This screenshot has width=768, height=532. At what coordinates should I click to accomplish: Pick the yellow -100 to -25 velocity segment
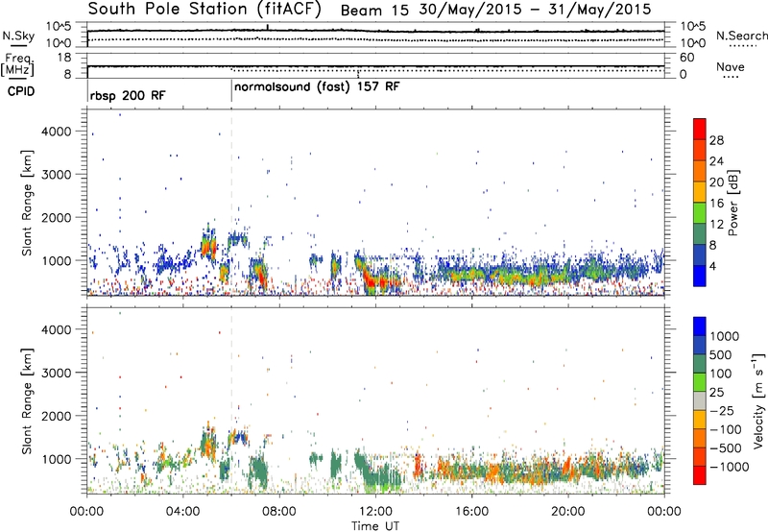click(x=700, y=420)
